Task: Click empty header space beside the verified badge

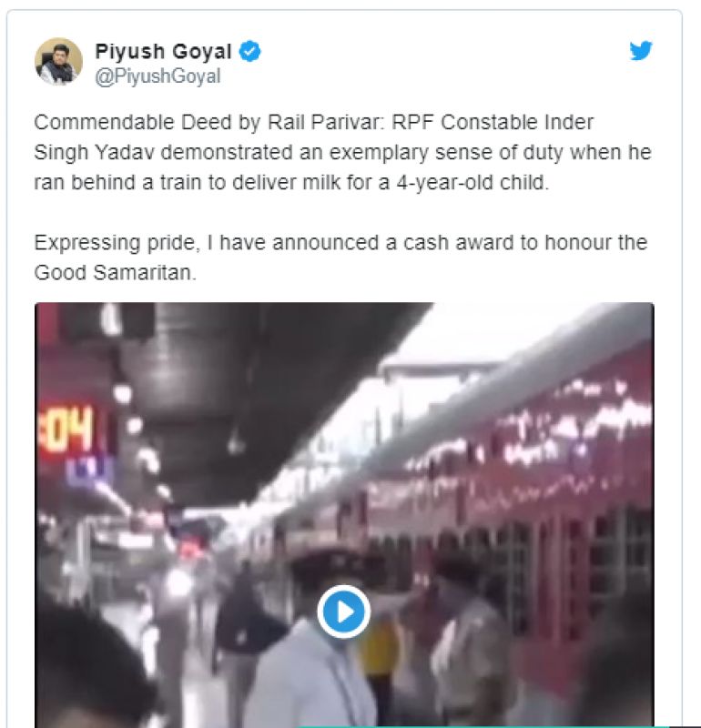Action: (x=442, y=51)
